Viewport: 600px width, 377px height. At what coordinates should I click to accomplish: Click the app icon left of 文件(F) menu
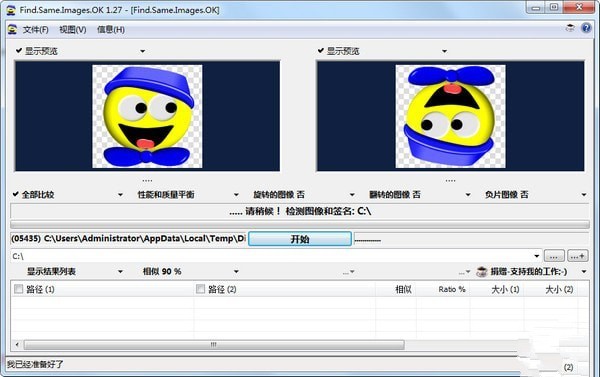pyautogui.click(x=12, y=29)
